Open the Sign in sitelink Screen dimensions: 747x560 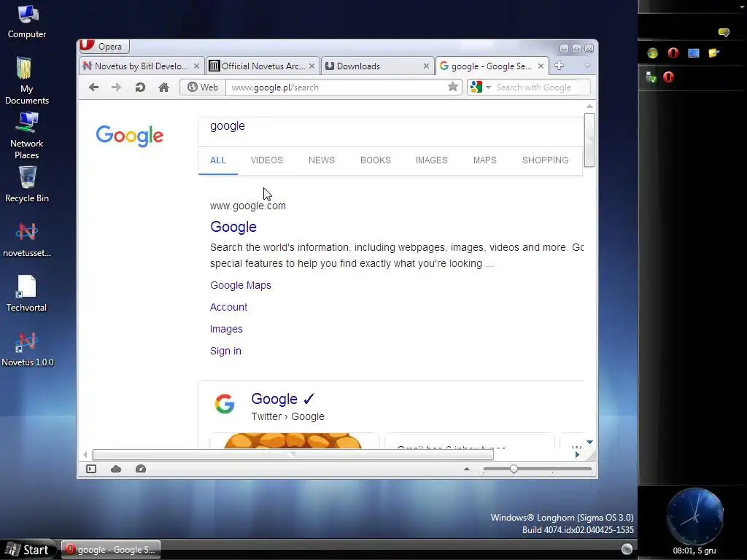click(226, 351)
